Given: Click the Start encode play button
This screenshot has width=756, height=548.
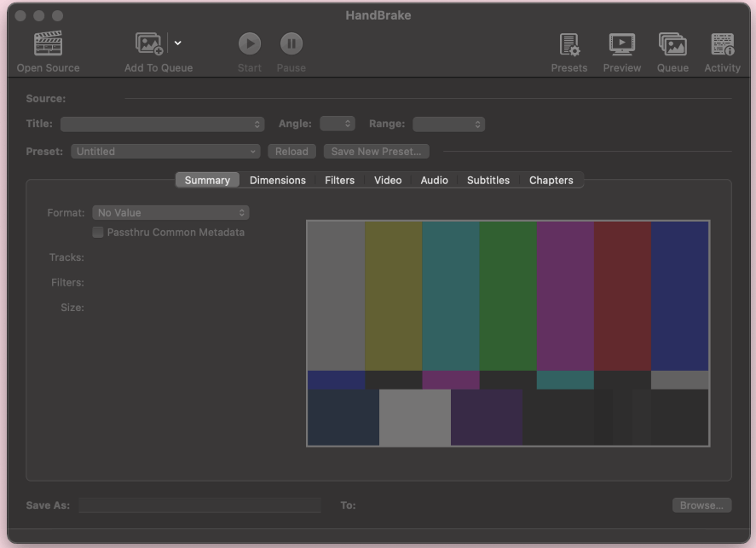Looking at the screenshot, I should tap(249, 43).
